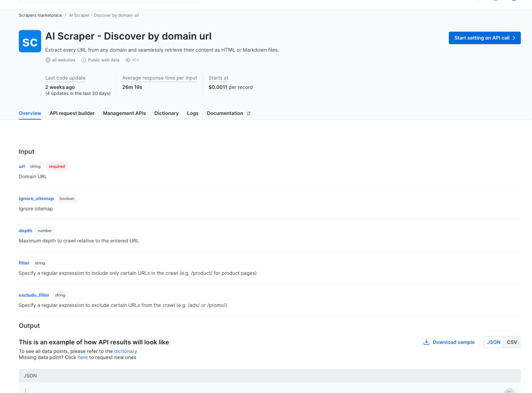
Task: Open the API request builder tab
Action: (72, 113)
